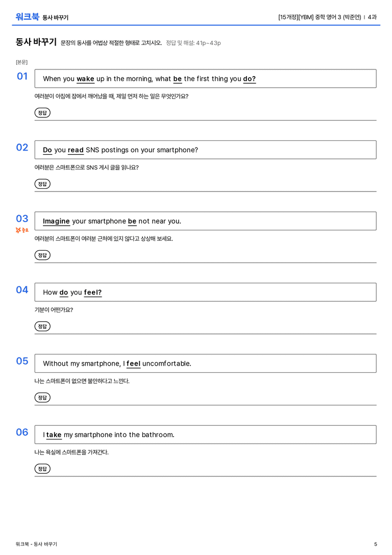Click underlined word "wake" in sentence 01
The image size is (392, 555).
click(x=85, y=79)
